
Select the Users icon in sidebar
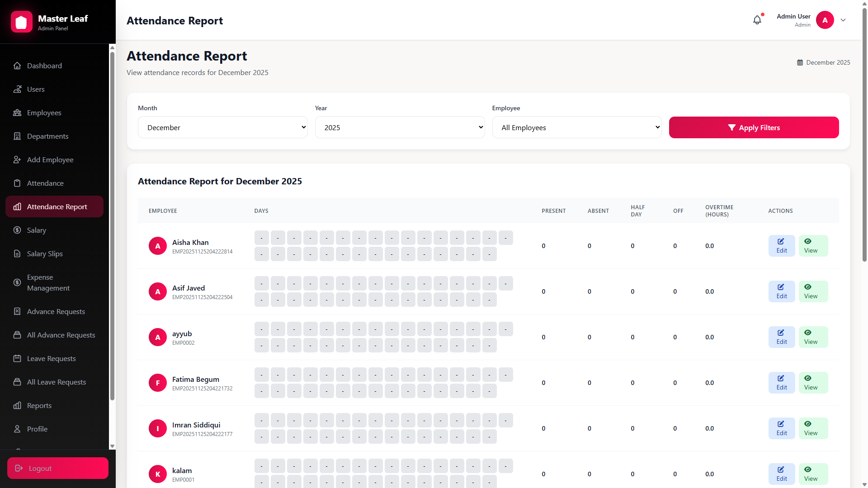tap(17, 89)
